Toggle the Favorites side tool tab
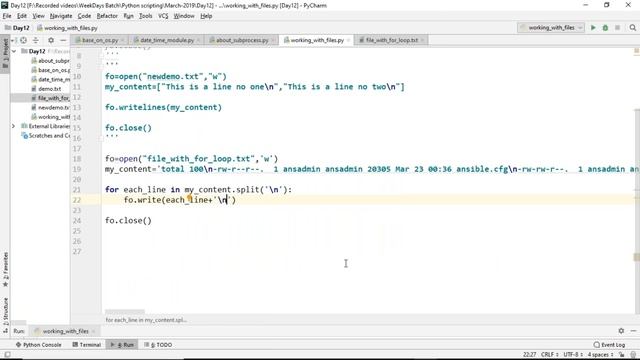 [x=5, y=270]
